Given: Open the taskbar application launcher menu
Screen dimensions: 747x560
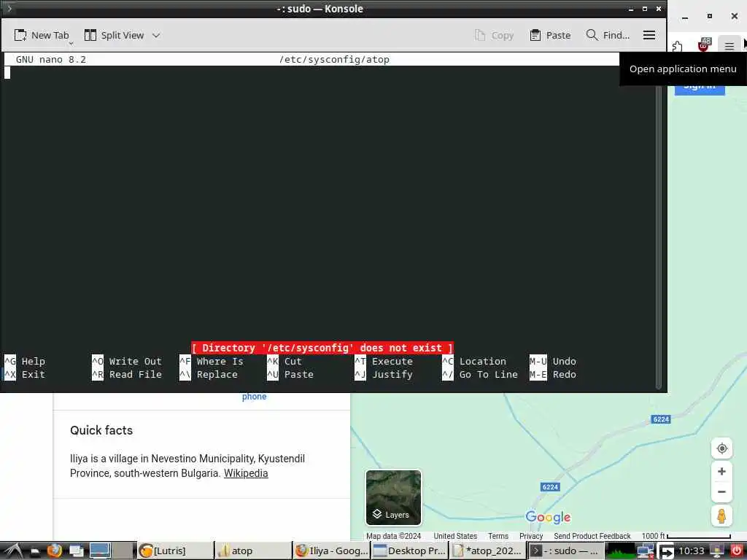Looking at the screenshot, I should [12, 551].
